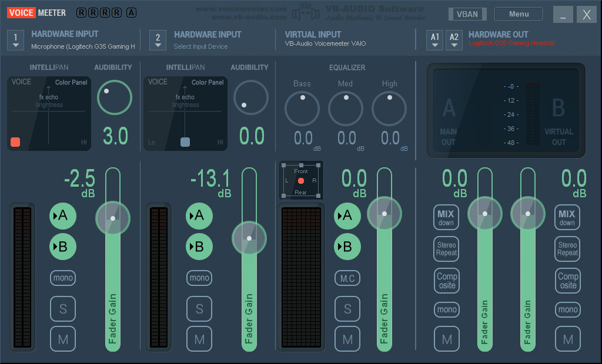
Task: Activate MIX down on bus A
Action: [x=446, y=217]
